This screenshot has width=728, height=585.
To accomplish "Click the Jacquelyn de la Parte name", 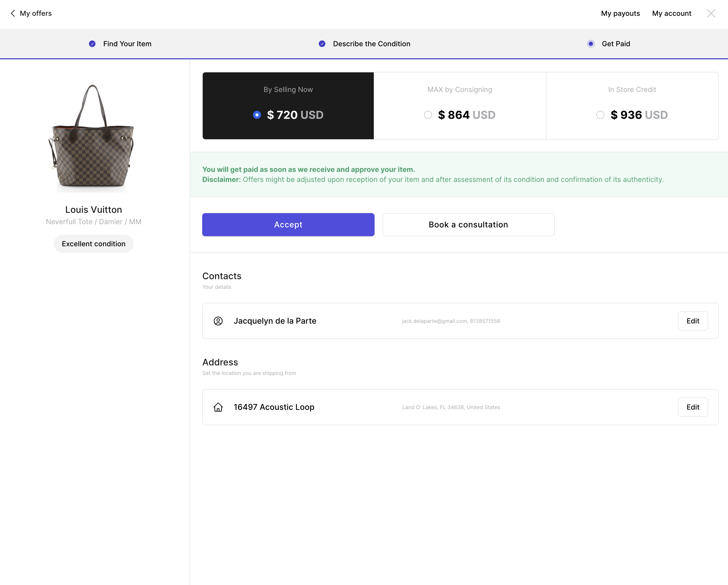I will pos(275,321).
